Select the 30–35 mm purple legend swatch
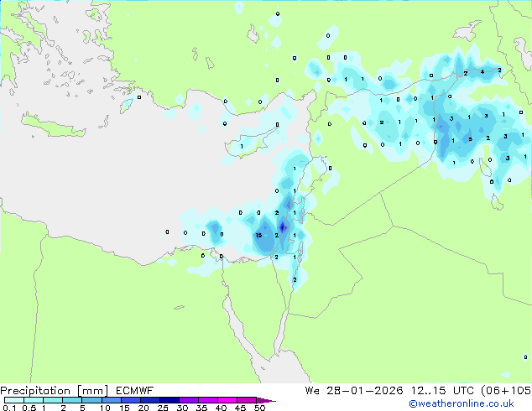Viewport: 532px width, 411px height. [188, 400]
